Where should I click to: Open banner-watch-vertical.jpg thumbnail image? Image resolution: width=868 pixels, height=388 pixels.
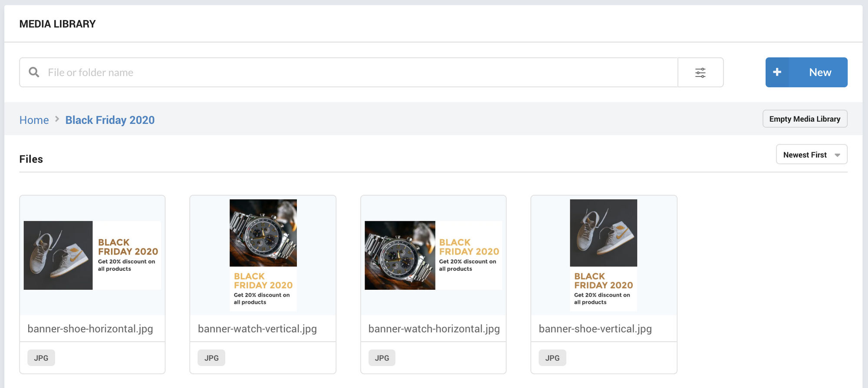263,255
